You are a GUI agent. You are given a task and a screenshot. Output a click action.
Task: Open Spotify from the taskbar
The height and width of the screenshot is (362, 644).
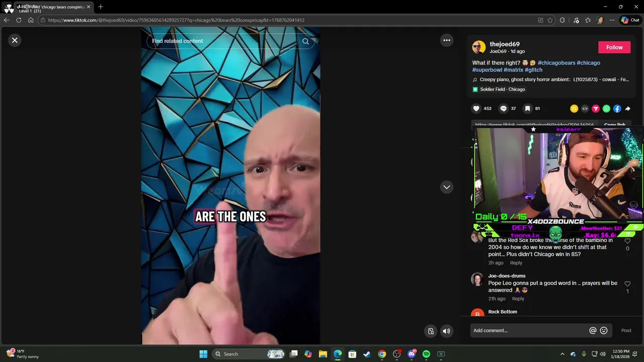(x=426, y=354)
